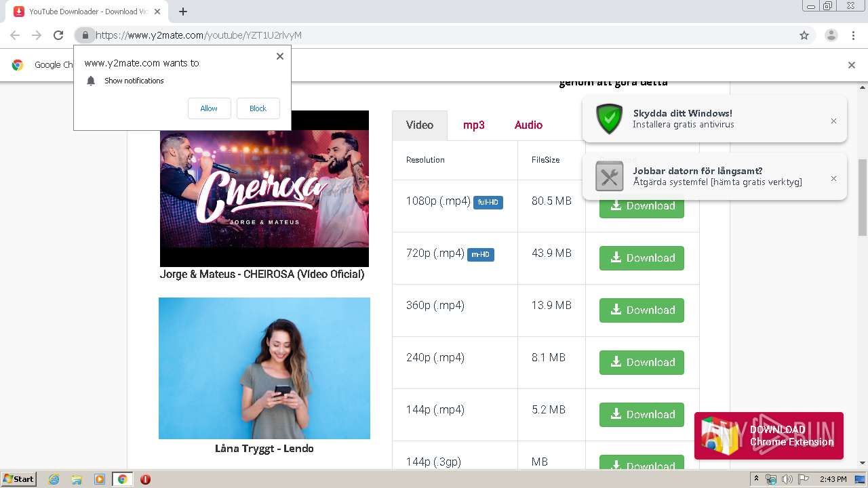Click the Cheirosa video thumbnail
This screenshot has width=868, height=488.
[264, 188]
